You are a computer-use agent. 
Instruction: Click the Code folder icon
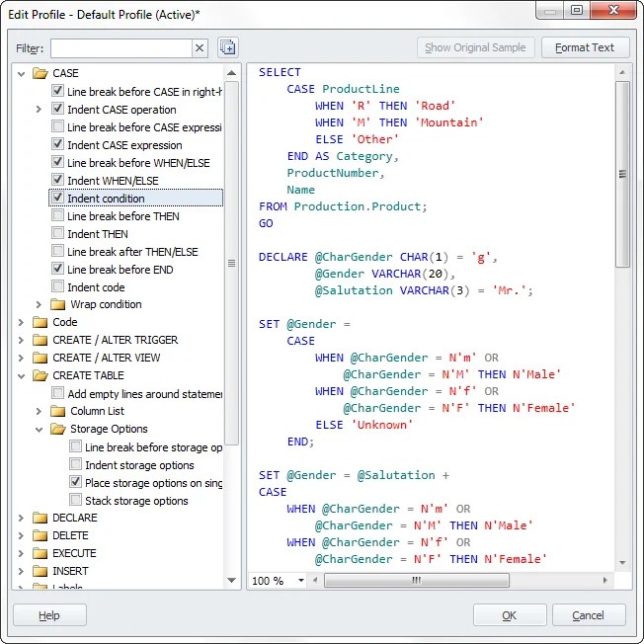point(40,322)
